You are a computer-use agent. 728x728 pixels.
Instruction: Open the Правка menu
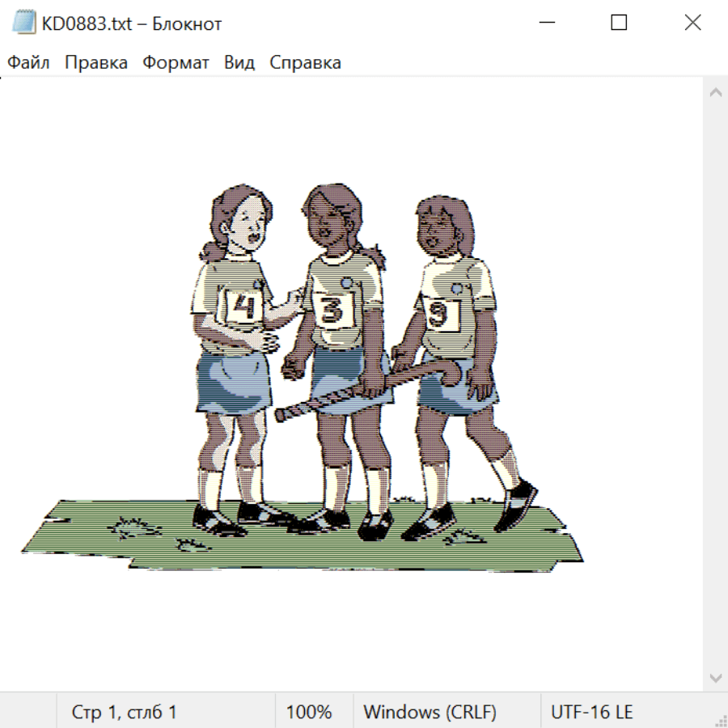pyautogui.click(x=96, y=62)
